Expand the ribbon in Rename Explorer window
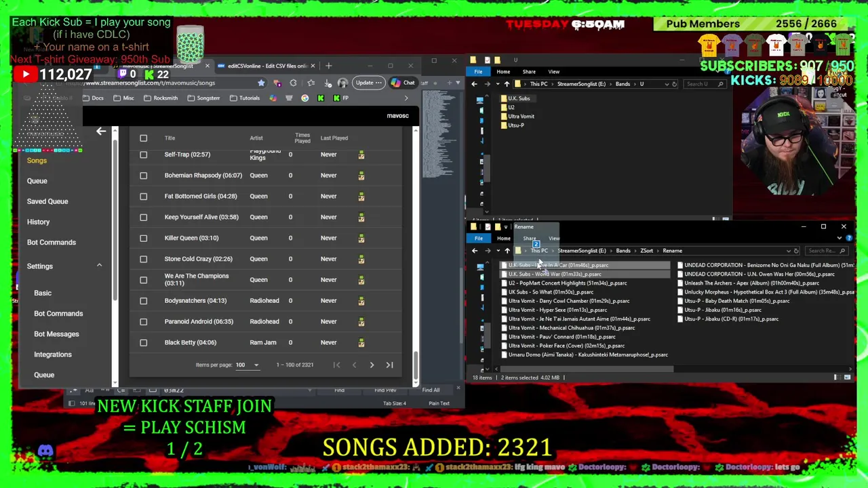This screenshot has width=868, height=488. (839, 239)
